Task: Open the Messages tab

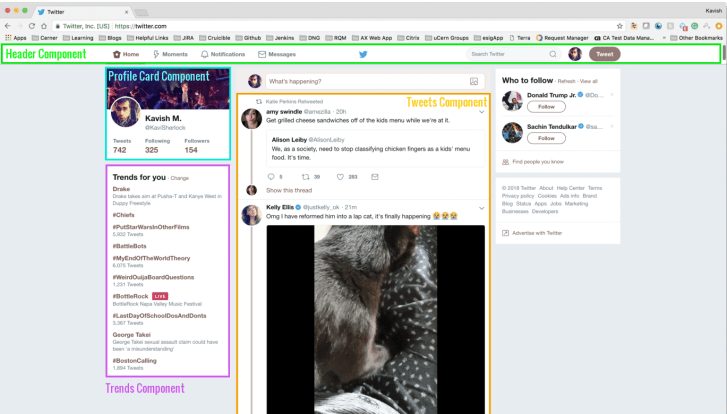Action: 277,54
